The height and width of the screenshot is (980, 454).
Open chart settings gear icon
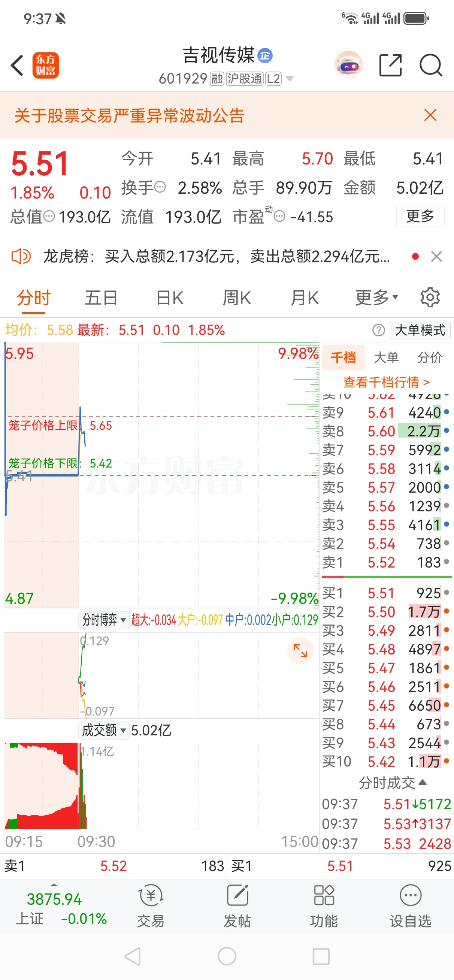click(430, 297)
